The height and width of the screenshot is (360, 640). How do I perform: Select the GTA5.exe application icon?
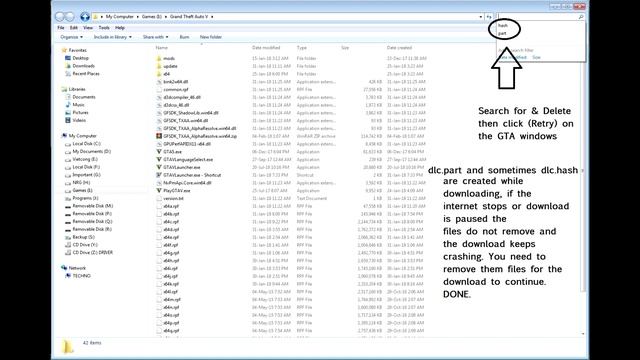click(159, 151)
